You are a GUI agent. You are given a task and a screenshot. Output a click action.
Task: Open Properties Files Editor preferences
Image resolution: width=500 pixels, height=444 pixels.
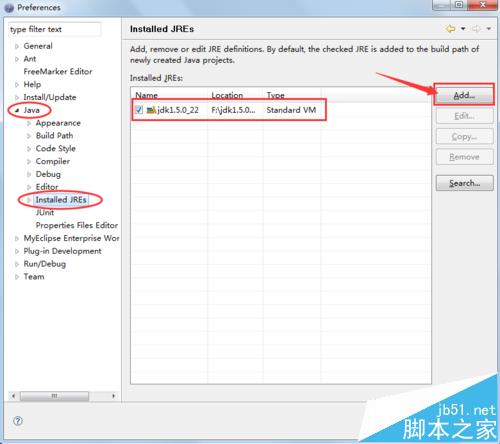77,226
